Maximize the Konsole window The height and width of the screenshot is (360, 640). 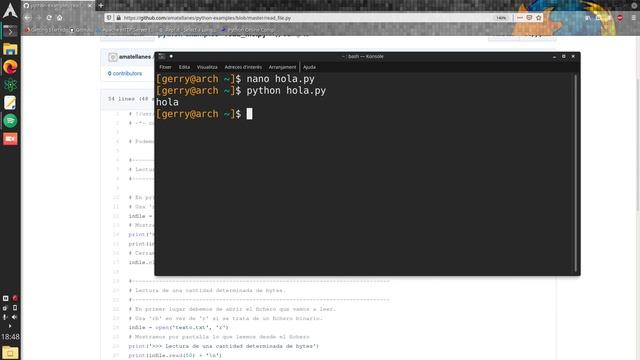pyautogui.click(x=564, y=56)
